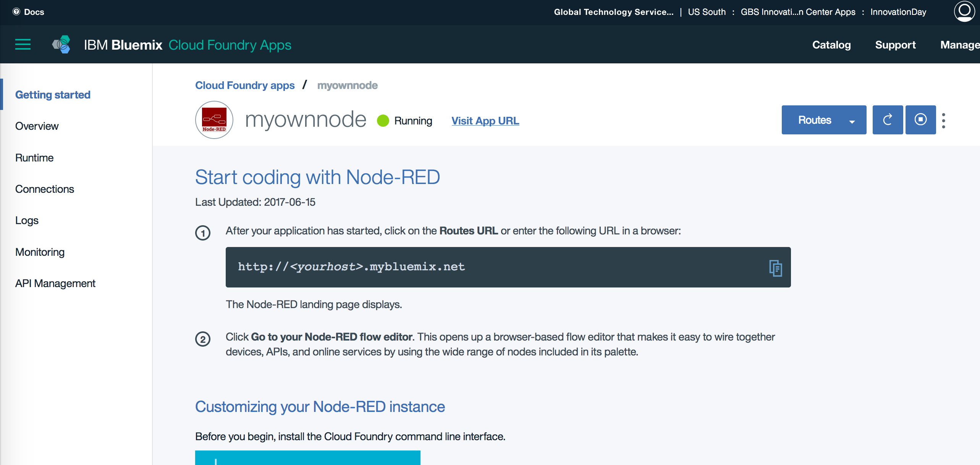Click the IBM Bluemix hexagon logo
Image resolution: width=980 pixels, height=465 pixels.
[61, 45]
